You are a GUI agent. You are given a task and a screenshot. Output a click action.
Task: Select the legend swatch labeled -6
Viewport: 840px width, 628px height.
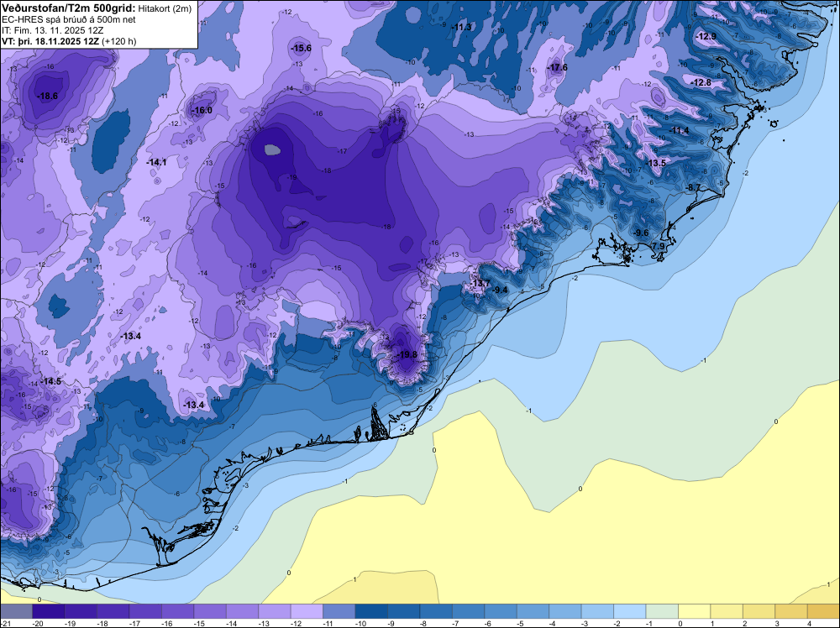[501, 611]
